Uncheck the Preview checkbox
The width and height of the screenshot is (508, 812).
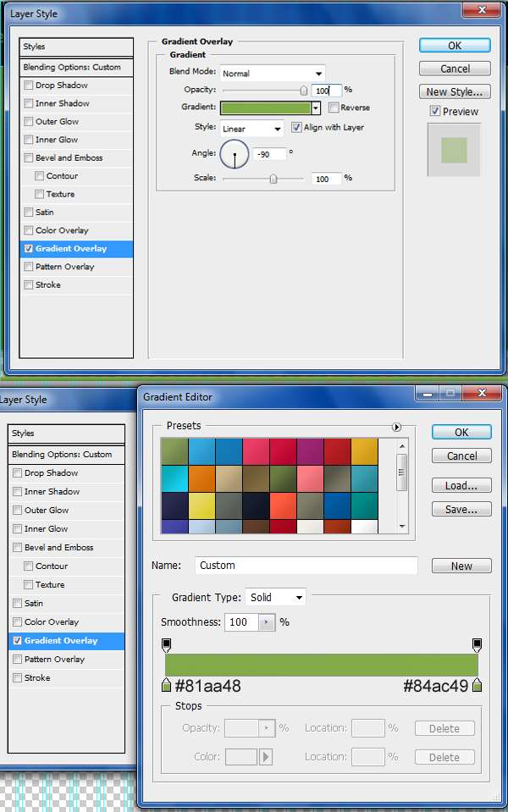click(434, 111)
